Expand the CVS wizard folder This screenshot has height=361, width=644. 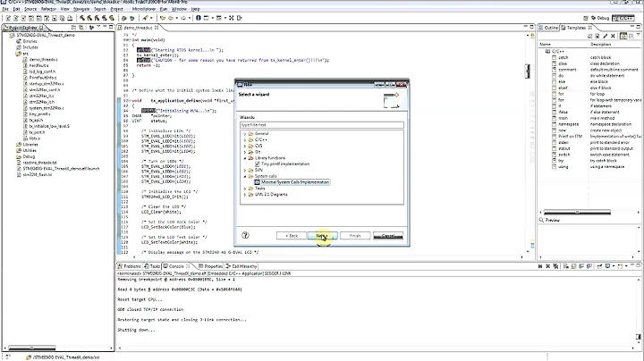[x=245, y=146]
